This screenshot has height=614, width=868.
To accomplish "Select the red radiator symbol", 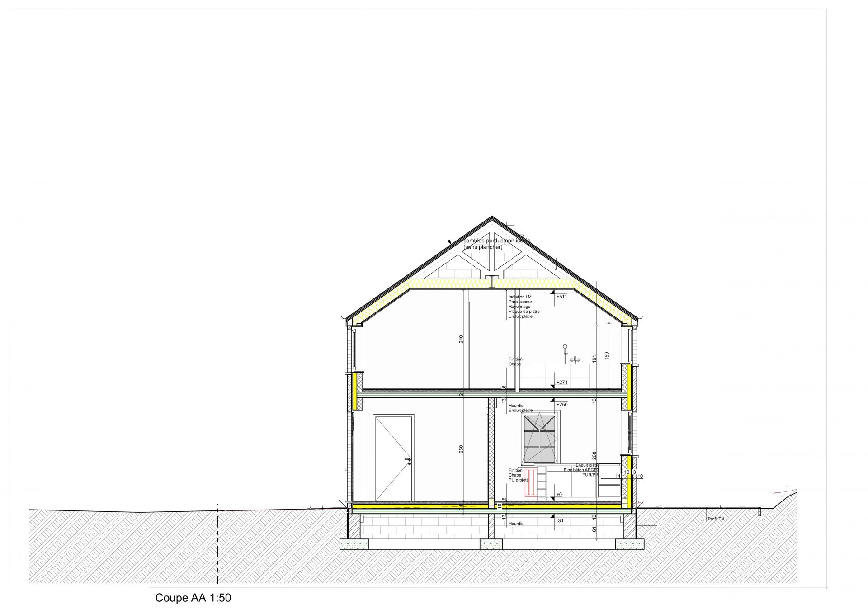I will point(530,483).
